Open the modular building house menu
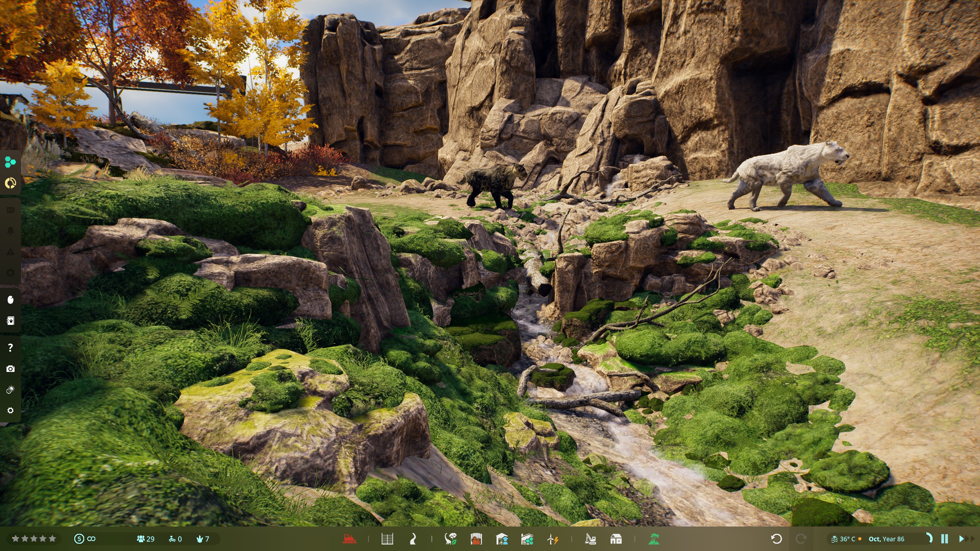The image size is (980, 551). point(616,539)
